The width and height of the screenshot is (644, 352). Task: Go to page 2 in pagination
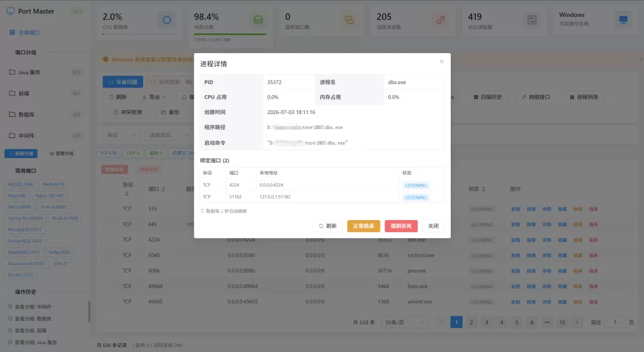(x=472, y=322)
